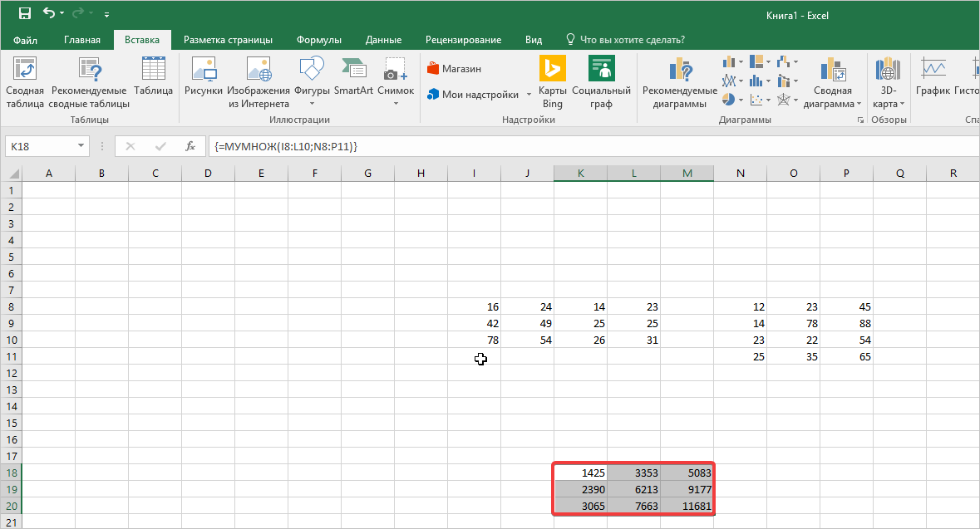Expand the Фигуры shapes dropdown
This screenshot has width=980, height=529.
(312, 104)
